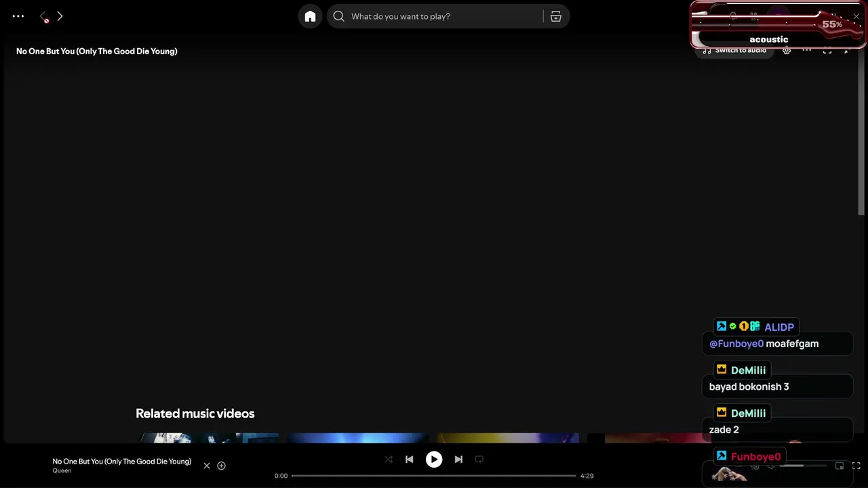Click the '@Funboye0' mention in chat
This screenshot has width=868, height=488.
(736, 344)
